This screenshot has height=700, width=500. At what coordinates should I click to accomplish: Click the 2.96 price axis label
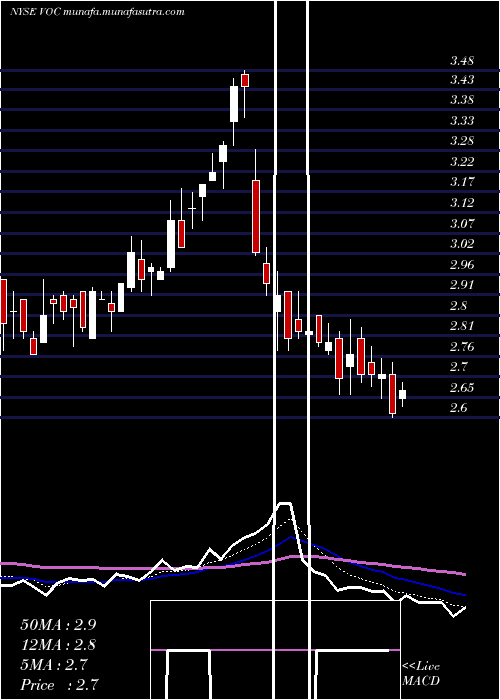462,265
